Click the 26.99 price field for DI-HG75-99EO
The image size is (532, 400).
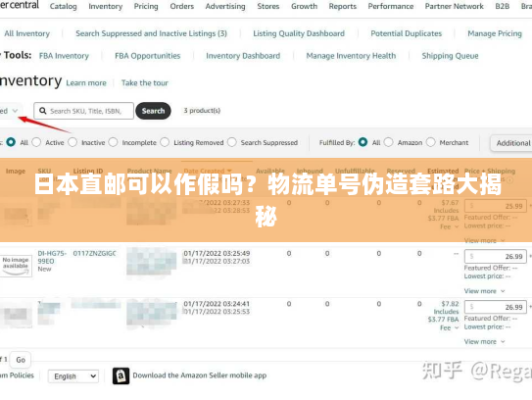tap(496, 256)
